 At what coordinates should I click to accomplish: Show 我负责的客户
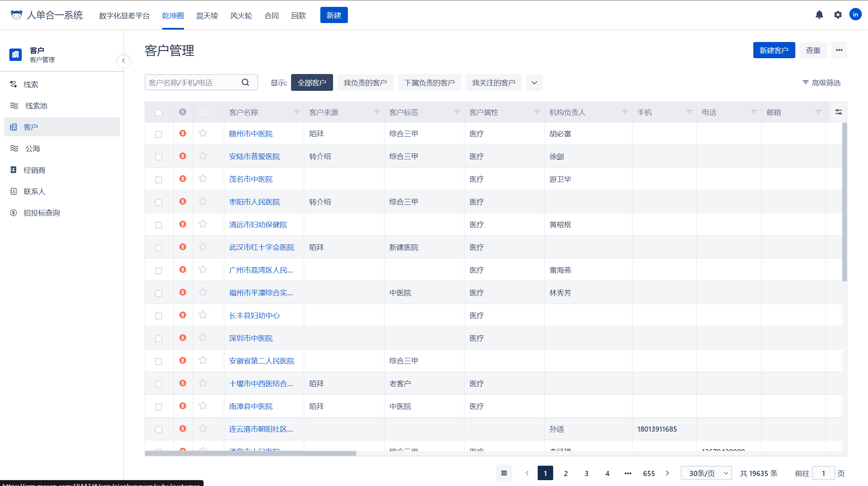tap(365, 83)
